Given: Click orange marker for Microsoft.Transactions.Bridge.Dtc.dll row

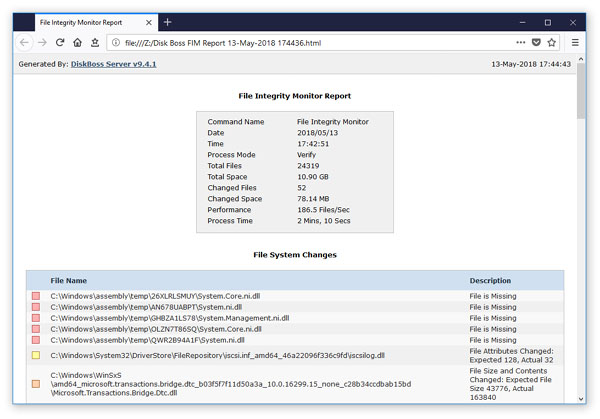Looking at the screenshot, I should click(36, 384).
